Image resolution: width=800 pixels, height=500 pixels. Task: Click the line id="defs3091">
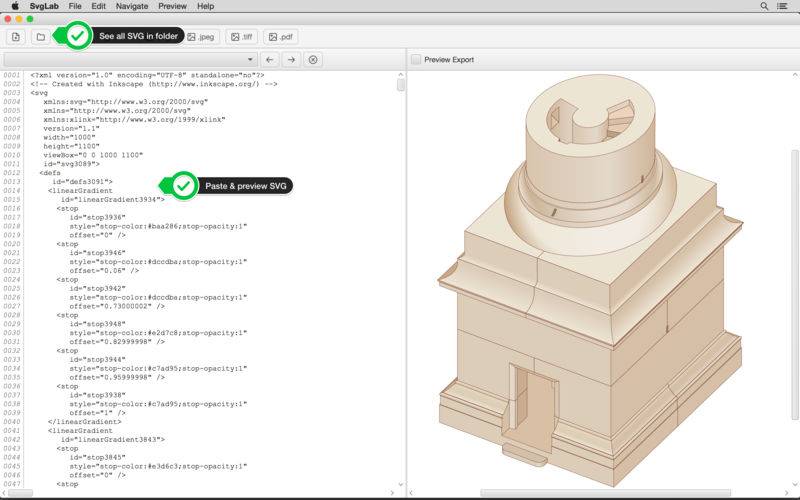[82, 182]
